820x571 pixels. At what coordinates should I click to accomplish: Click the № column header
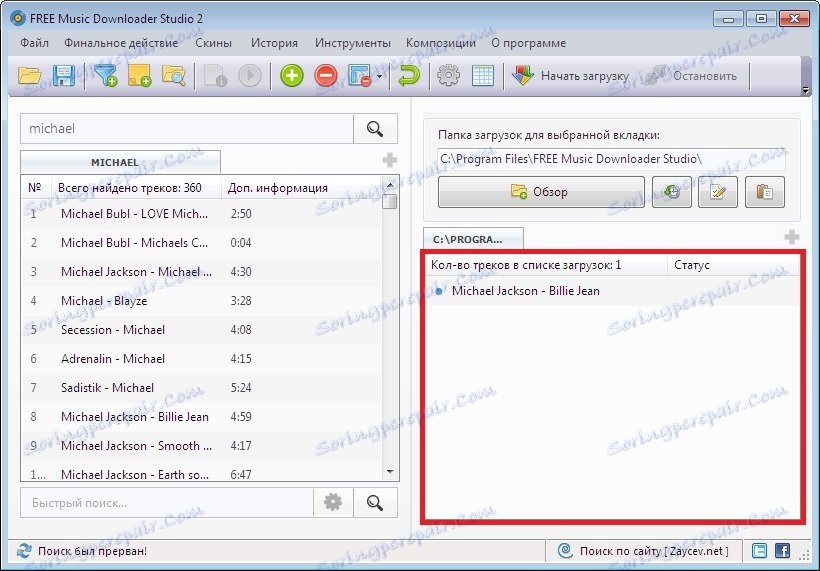click(x=36, y=188)
